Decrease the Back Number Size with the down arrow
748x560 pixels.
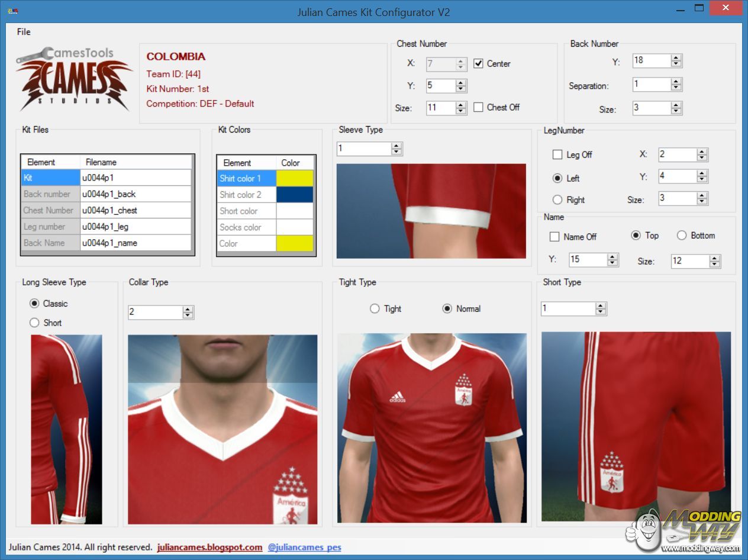pyautogui.click(x=676, y=111)
